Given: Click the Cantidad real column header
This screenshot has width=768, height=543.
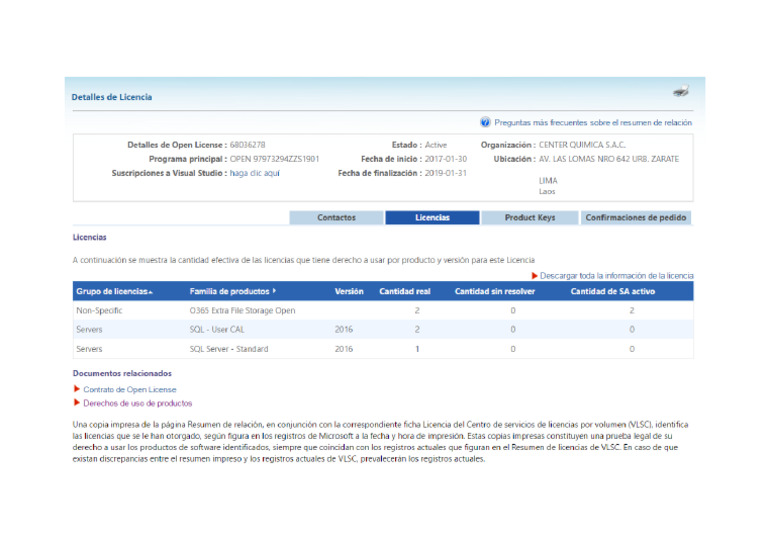Looking at the screenshot, I should coord(405,291).
